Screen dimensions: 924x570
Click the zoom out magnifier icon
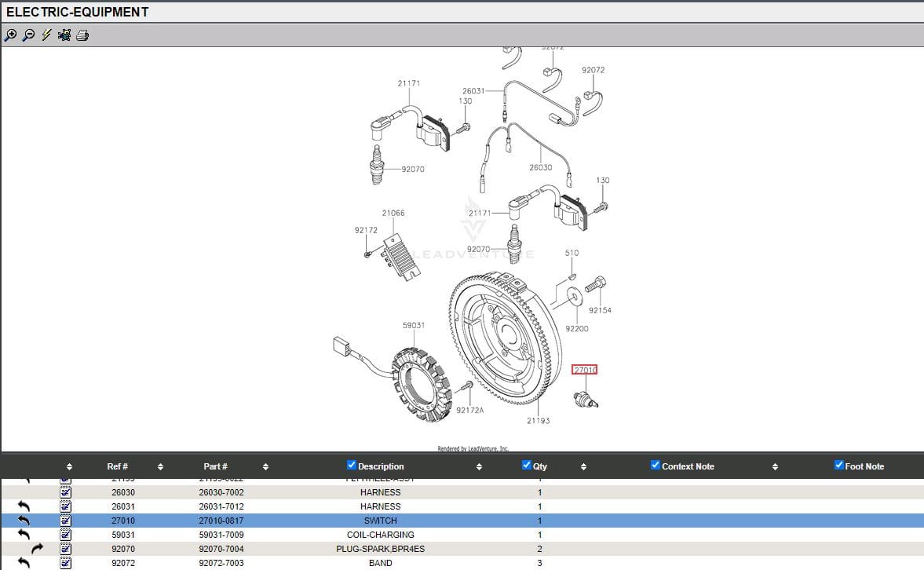tap(28, 35)
